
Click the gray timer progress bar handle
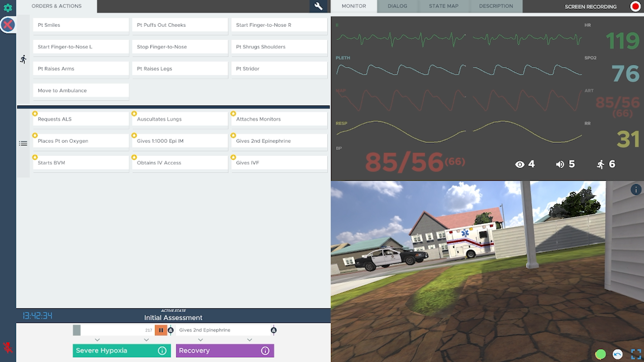click(x=76, y=330)
